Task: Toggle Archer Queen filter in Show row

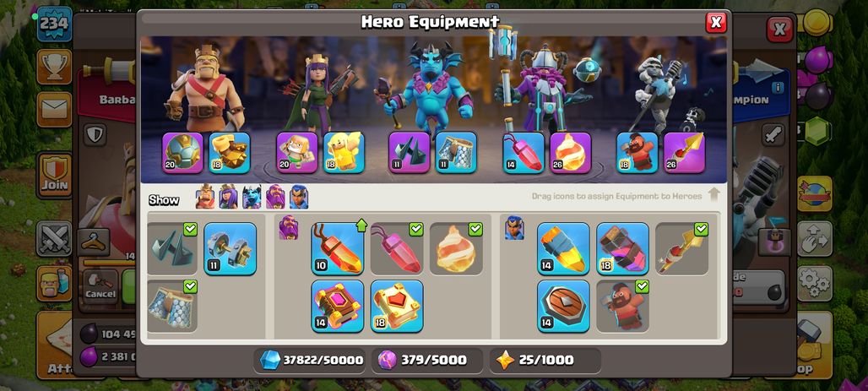Action: (228, 197)
